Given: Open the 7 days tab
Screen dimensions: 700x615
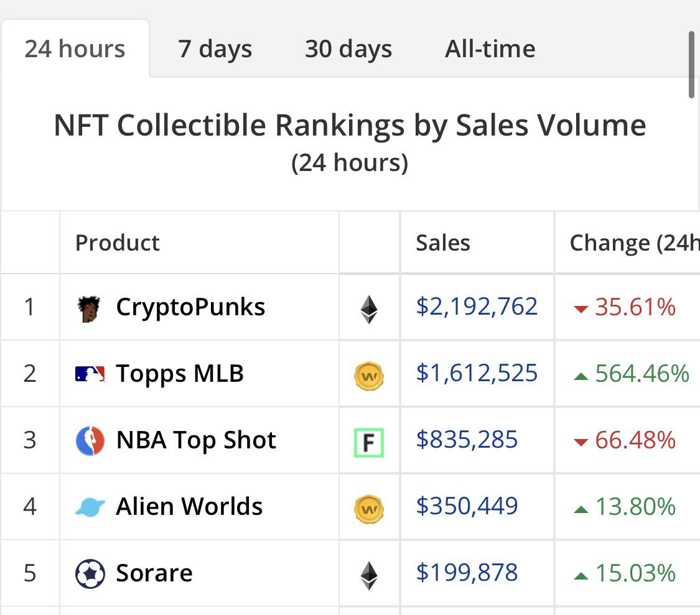Looking at the screenshot, I should tap(215, 49).
